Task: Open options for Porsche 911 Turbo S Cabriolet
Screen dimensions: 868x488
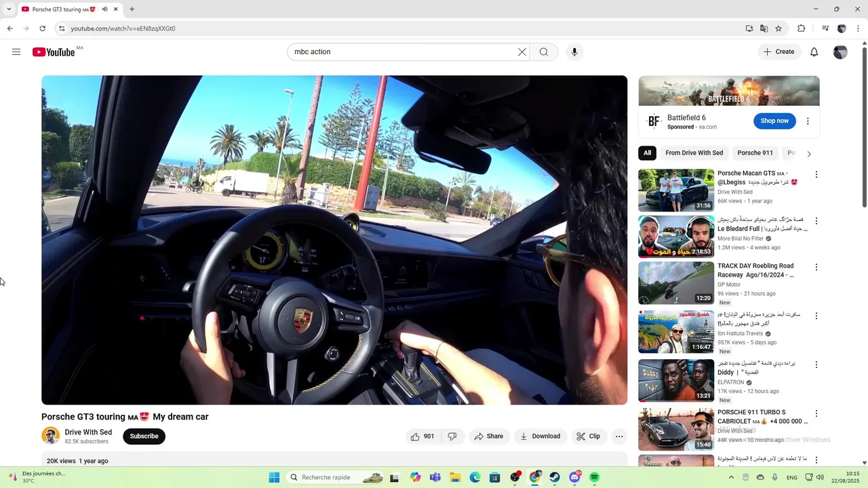Action: click(816, 413)
